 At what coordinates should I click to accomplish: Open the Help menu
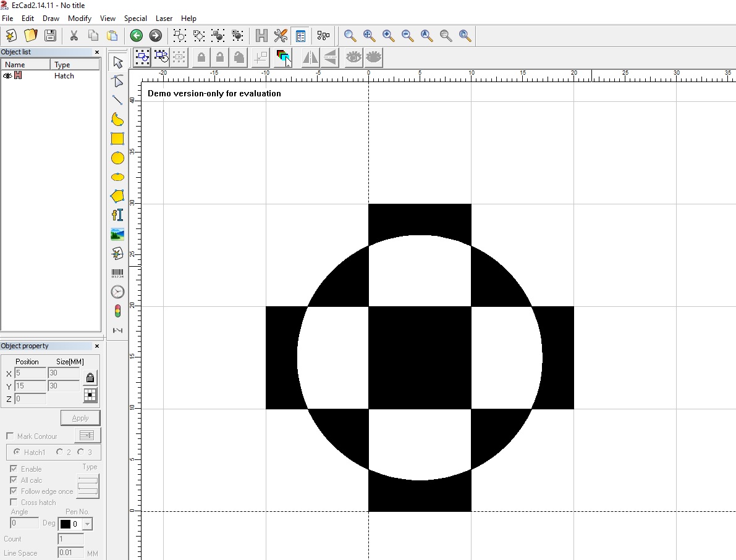pyautogui.click(x=188, y=19)
